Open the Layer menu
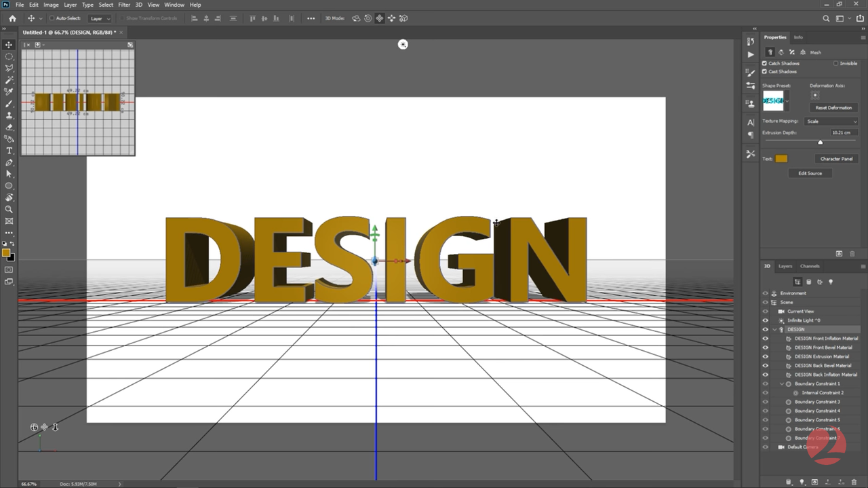This screenshot has width=868, height=488. tap(70, 5)
